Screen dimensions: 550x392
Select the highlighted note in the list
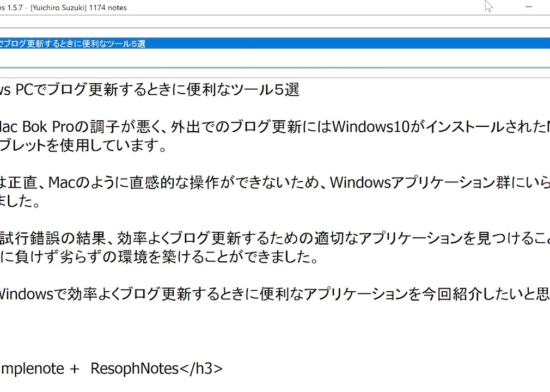(275, 44)
